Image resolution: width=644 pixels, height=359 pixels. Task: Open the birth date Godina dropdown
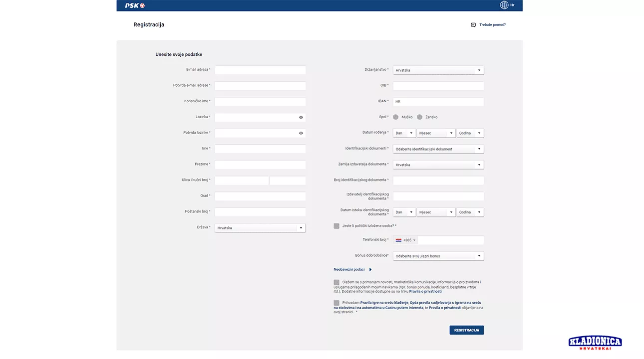pyautogui.click(x=470, y=133)
